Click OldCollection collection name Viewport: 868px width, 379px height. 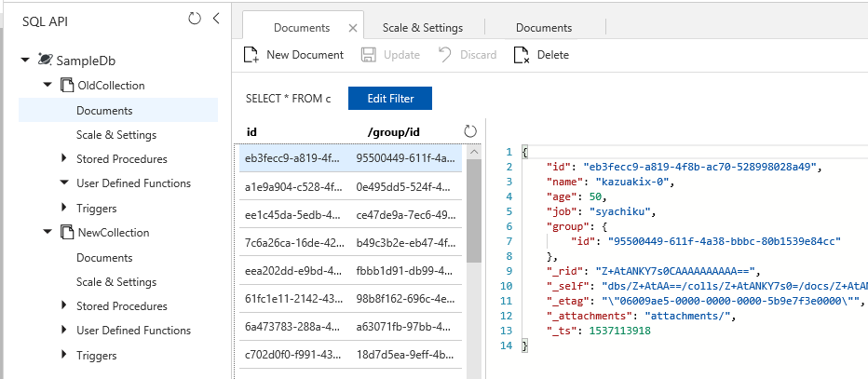[111, 86]
